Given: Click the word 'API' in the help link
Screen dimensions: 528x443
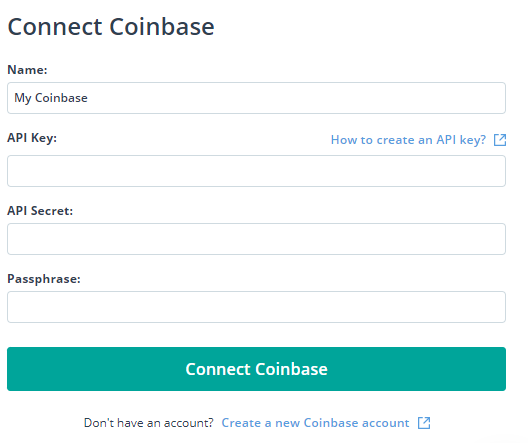Looking at the screenshot, I should 446,140.
